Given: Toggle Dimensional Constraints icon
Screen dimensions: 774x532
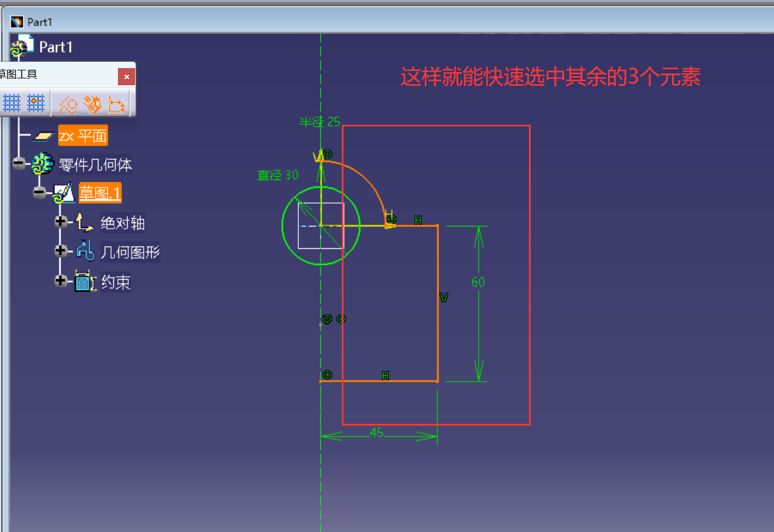Looking at the screenshot, I should (x=117, y=104).
